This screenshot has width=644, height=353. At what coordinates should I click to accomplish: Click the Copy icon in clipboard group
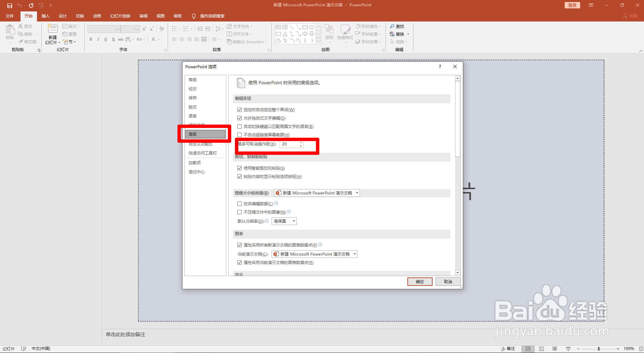point(21,34)
